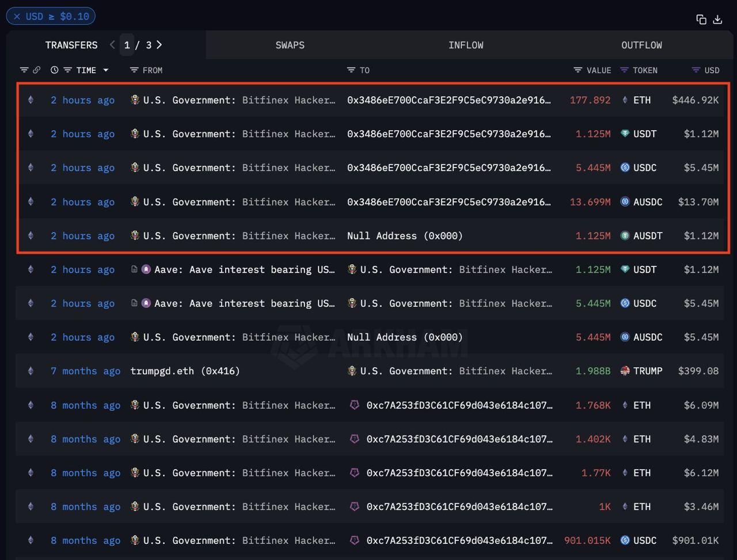The height and width of the screenshot is (560, 737).
Task: Click the download icon at top right
Action: [717, 20]
